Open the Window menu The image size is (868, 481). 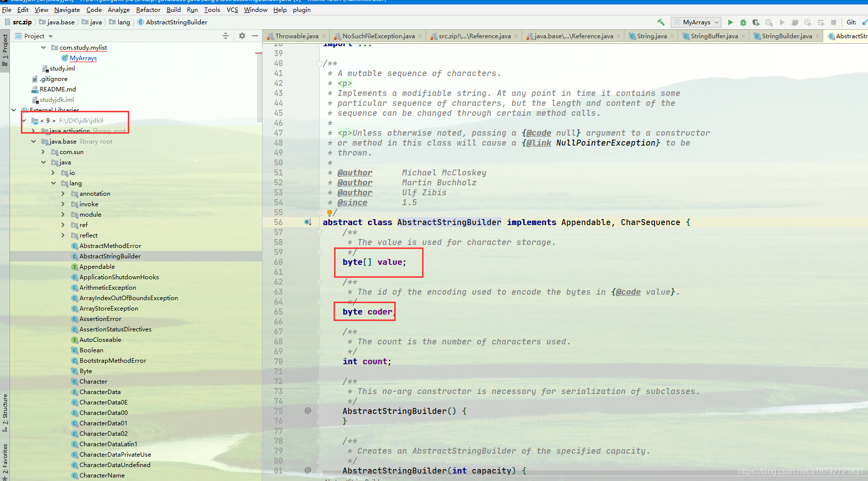click(256, 9)
